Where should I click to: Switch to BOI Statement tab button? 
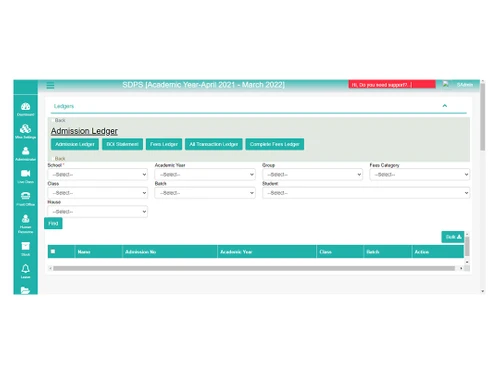click(x=122, y=144)
